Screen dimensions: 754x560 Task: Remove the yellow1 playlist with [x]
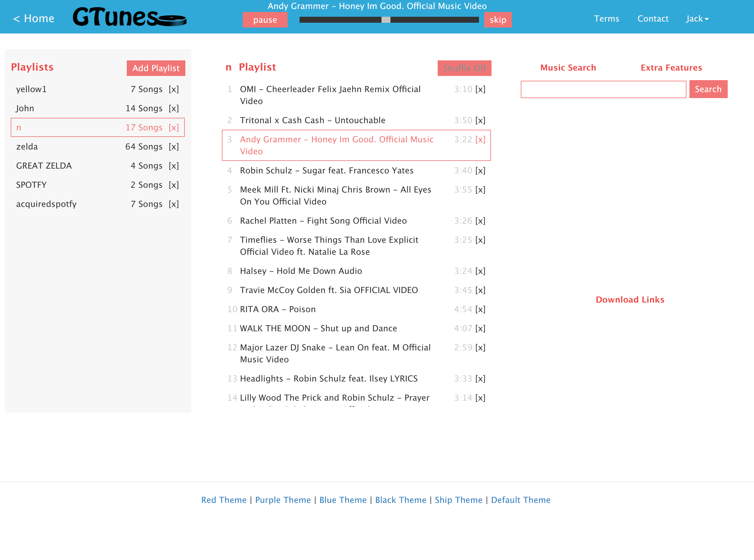tap(173, 89)
